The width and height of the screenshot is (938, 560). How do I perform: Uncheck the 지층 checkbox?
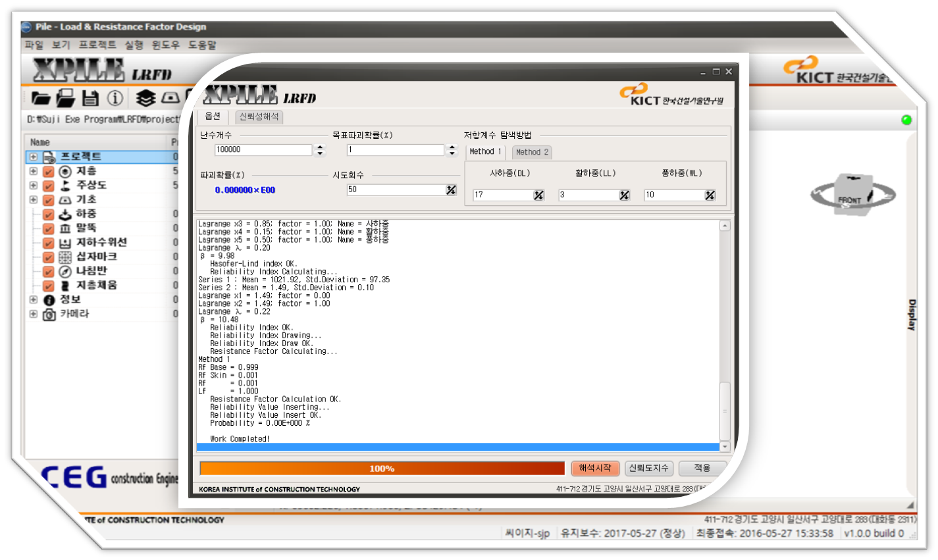point(49,172)
